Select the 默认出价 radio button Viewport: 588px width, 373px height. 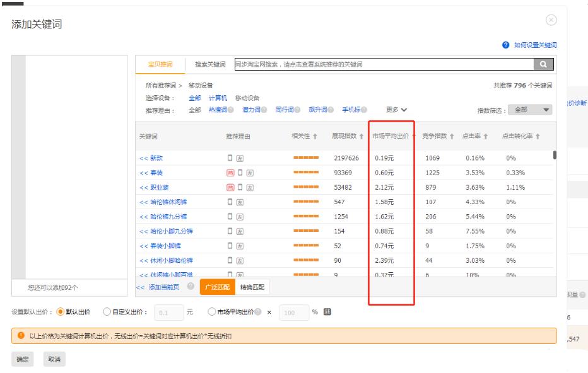61,312
